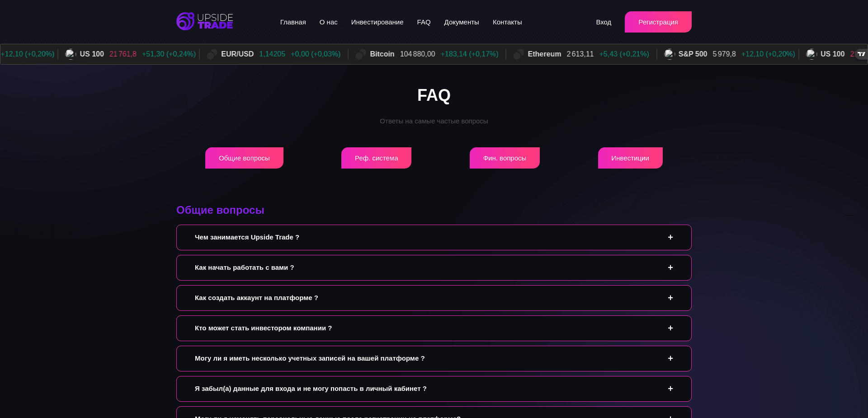
Task: Select the "Фин. вопросы" category button
Action: point(504,158)
